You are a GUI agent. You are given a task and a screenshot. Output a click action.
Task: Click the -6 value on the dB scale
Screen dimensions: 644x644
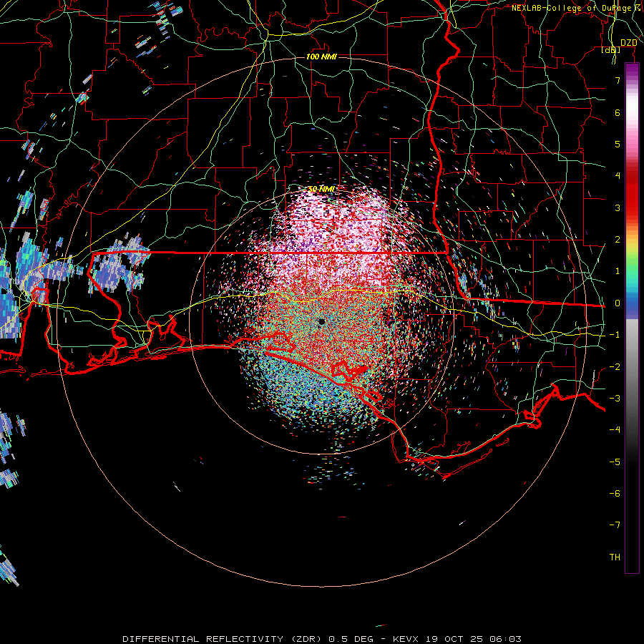pyautogui.click(x=615, y=494)
